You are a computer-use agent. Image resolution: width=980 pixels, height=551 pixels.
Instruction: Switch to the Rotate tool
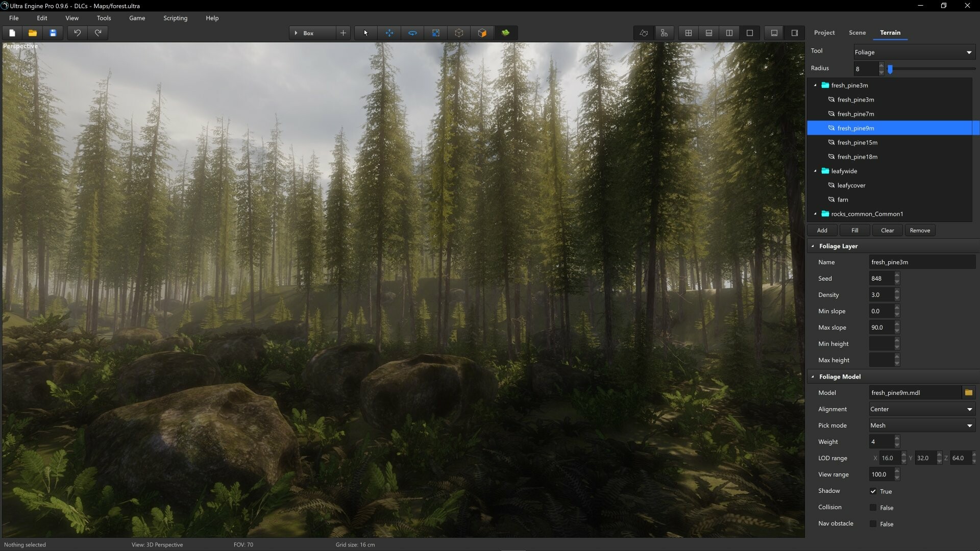click(x=412, y=33)
